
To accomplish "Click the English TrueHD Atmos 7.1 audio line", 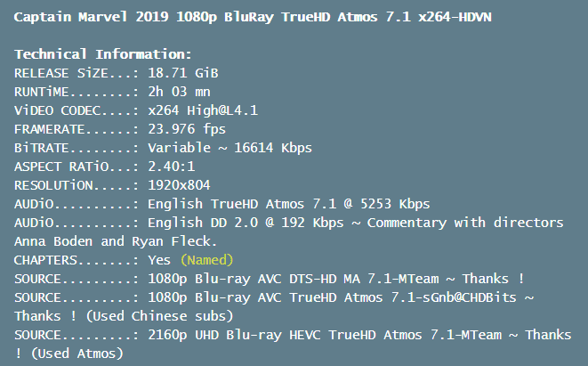I will [x=222, y=204].
